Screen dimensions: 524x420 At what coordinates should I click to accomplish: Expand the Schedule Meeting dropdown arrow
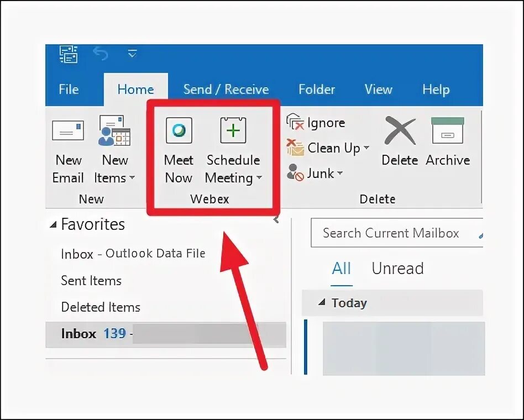point(259,178)
